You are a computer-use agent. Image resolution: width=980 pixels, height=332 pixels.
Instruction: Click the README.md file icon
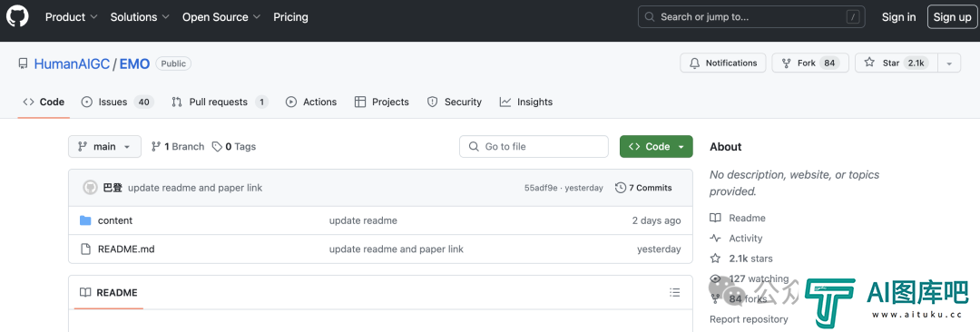tap(85, 249)
